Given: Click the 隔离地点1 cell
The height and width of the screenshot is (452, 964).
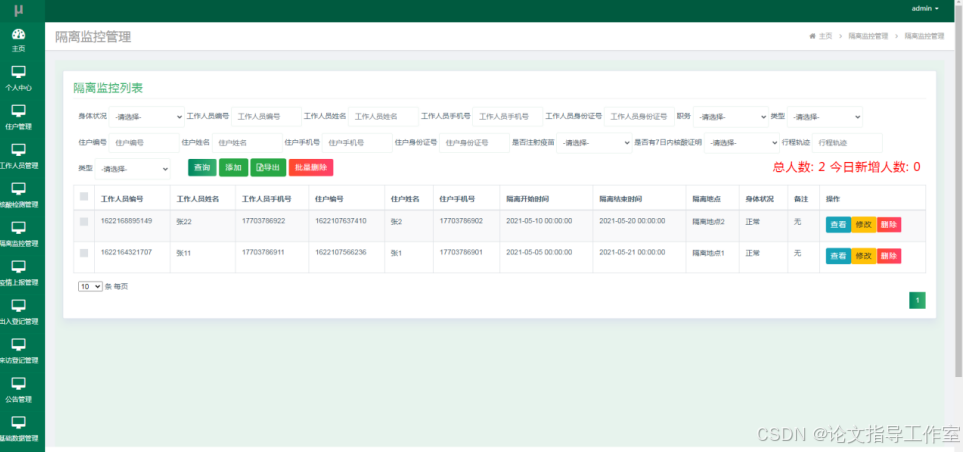Looking at the screenshot, I should click(x=708, y=253).
